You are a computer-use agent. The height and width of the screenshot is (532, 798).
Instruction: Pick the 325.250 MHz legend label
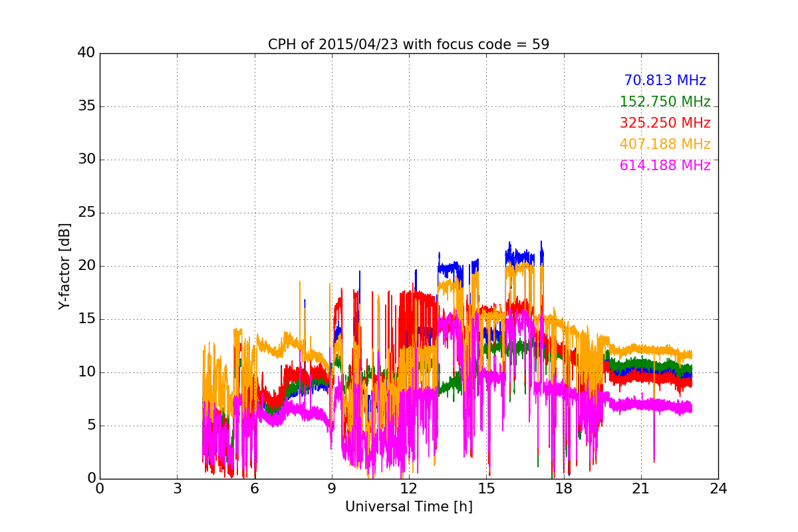click(x=665, y=123)
